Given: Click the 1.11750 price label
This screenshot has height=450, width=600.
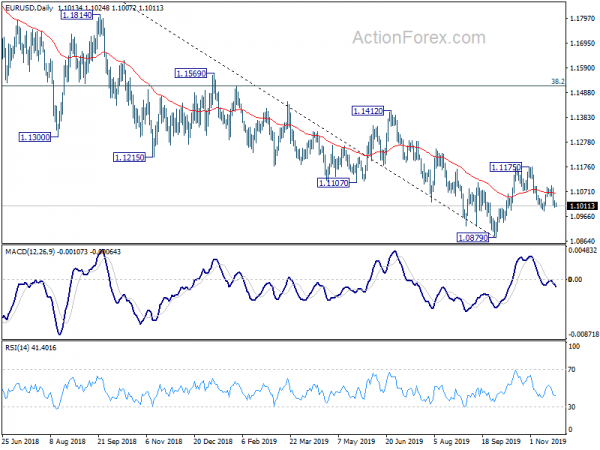Looking at the screenshot, I should tap(506, 167).
